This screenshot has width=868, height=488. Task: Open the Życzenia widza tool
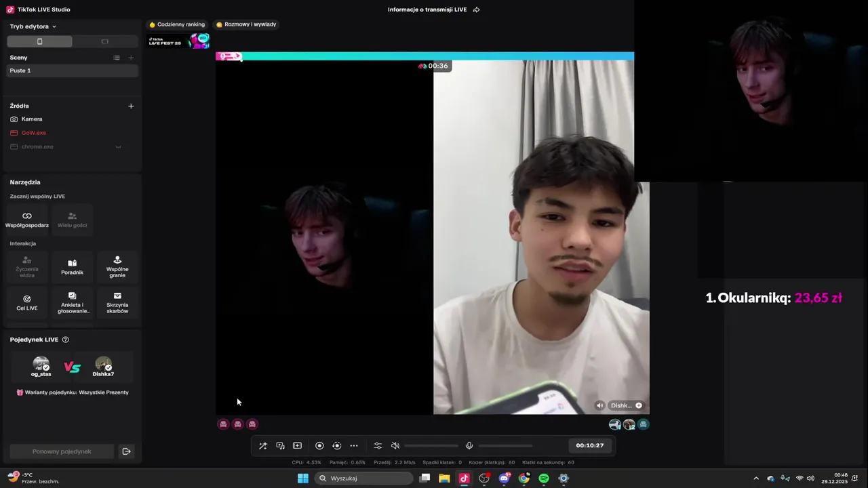pos(27,267)
